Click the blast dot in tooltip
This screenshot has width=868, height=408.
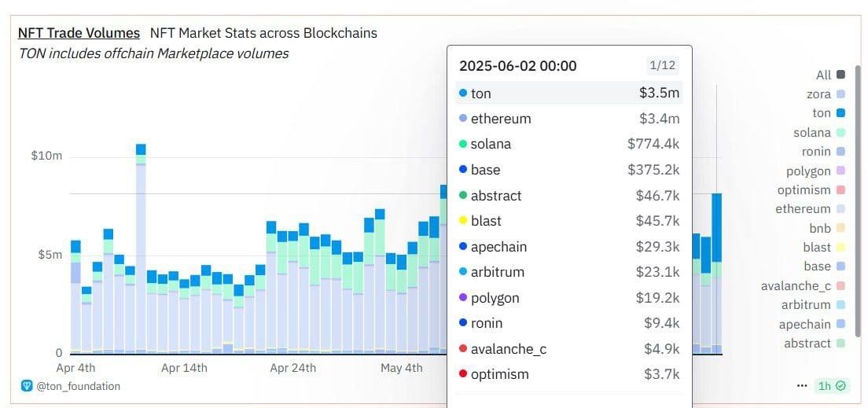coord(463,221)
